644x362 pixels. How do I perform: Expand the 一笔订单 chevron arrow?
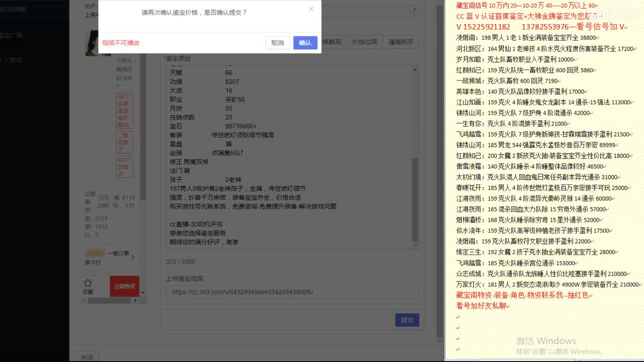point(133,257)
